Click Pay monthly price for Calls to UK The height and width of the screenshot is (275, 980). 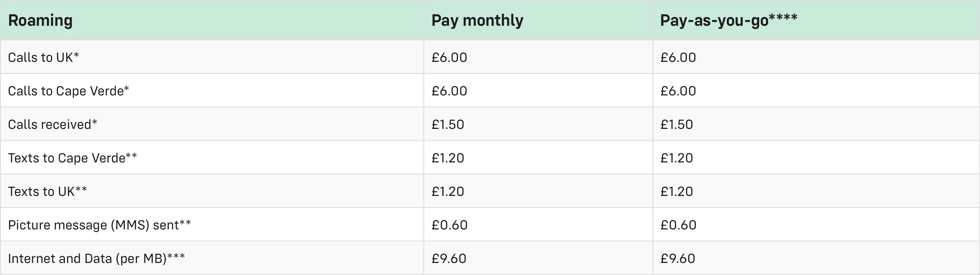tap(449, 58)
